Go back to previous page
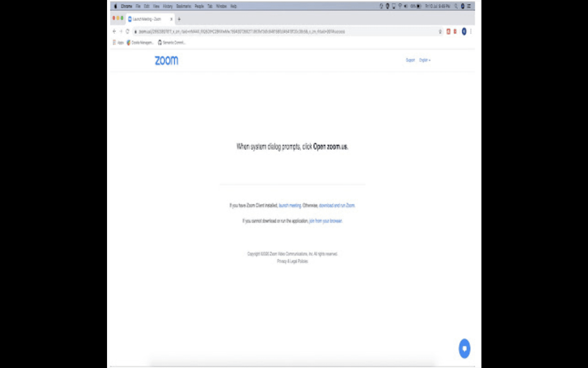 114,31
